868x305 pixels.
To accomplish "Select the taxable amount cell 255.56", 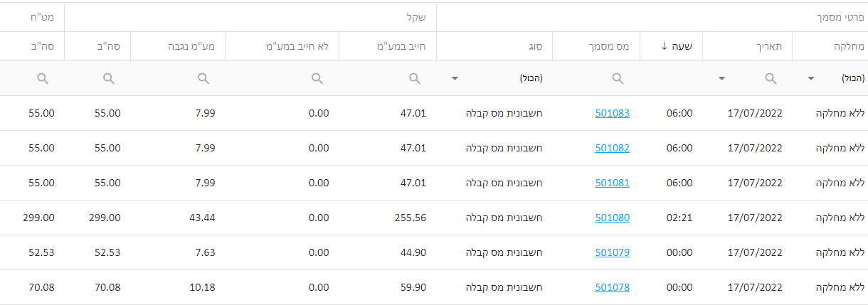I will [410, 218].
